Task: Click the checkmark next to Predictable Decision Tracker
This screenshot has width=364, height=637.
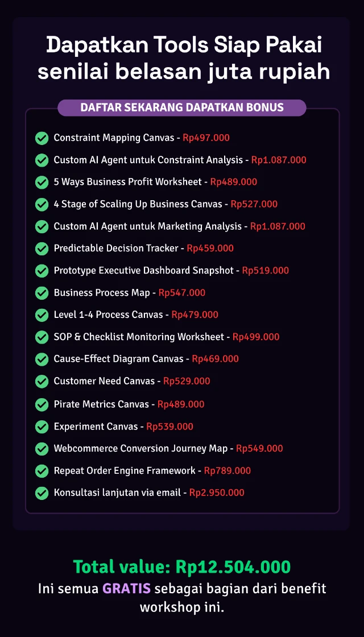Action: tap(42, 248)
